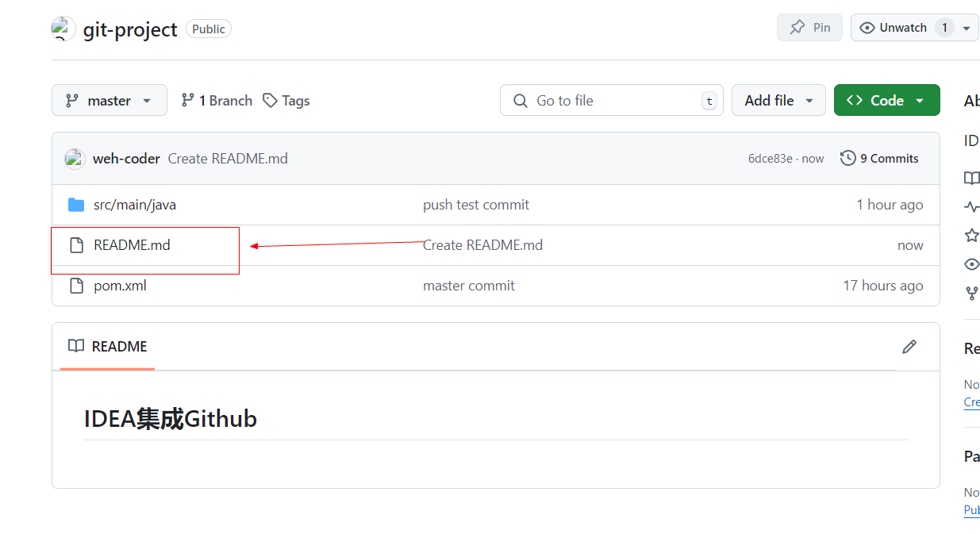Viewport: 980px width, 534px height.
Task: Click the file icon next to pom.xml
Action: (x=76, y=286)
